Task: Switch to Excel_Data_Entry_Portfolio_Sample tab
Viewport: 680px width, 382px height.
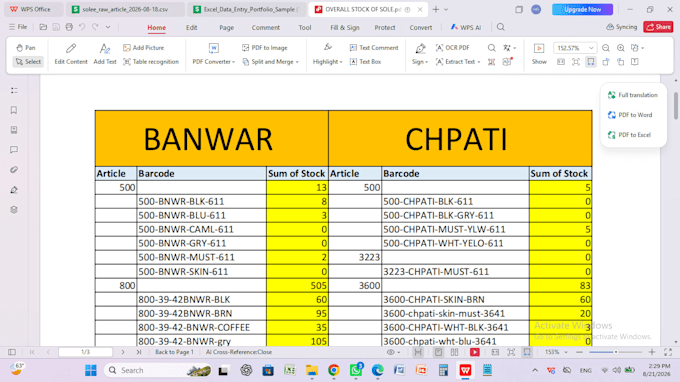Action: (x=247, y=9)
